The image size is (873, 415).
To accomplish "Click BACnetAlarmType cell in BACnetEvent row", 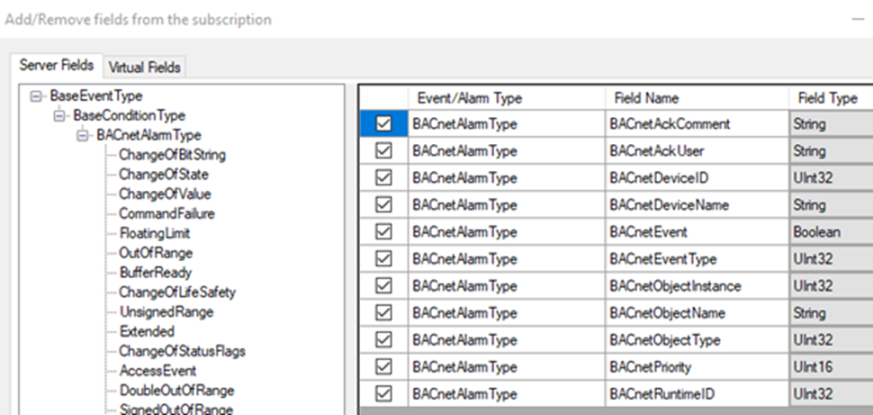I will (507, 232).
